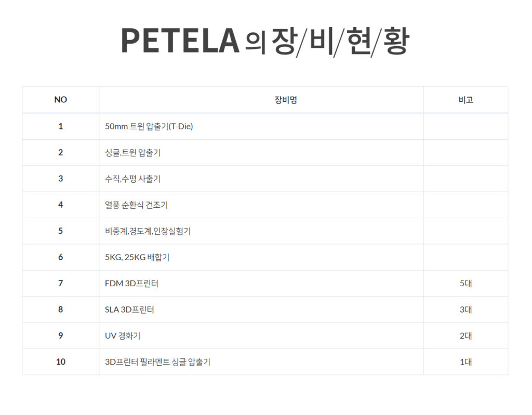532x415 pixels.
Task: Select the FDM 3D프린터 equipment name
Action: click(x=131, y=284)
